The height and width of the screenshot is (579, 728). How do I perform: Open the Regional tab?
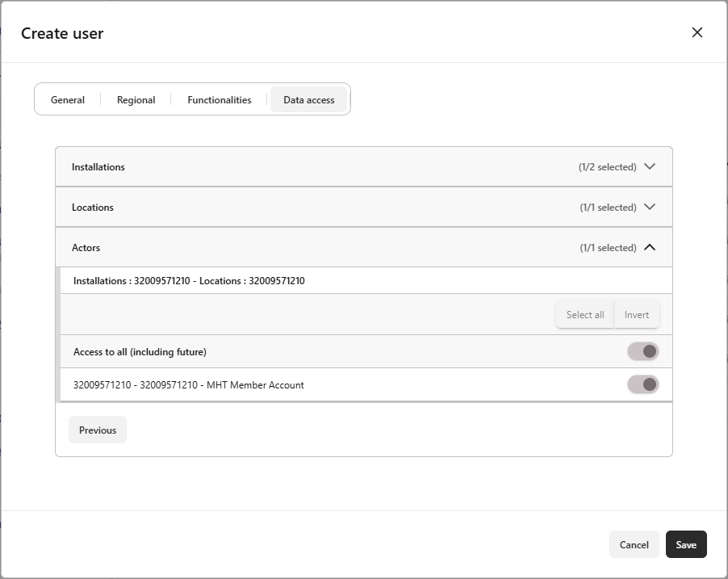tap(136, 100)
